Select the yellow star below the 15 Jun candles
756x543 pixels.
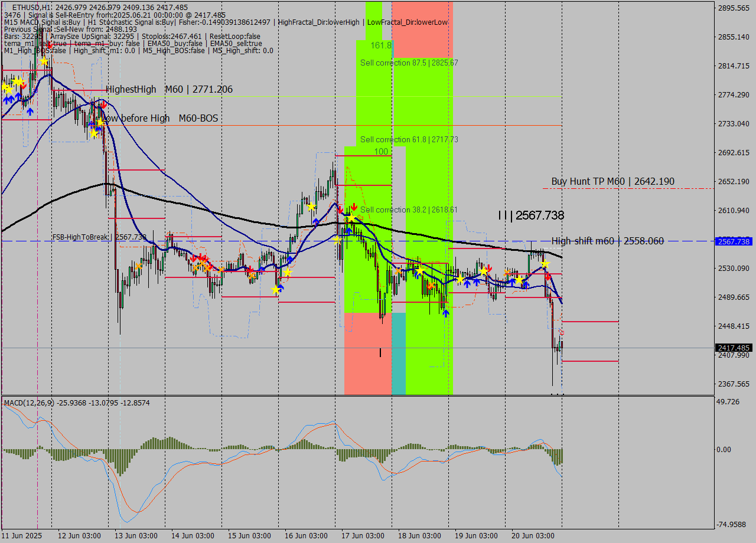pyautogui.click(x=276, y=289)
